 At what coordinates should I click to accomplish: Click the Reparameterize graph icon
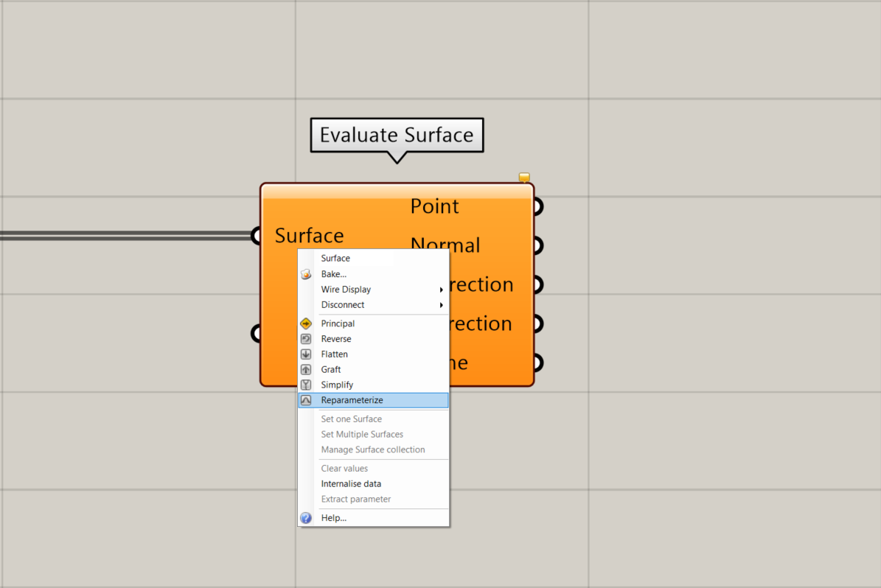pyautogui.click(x=307, y=399)
